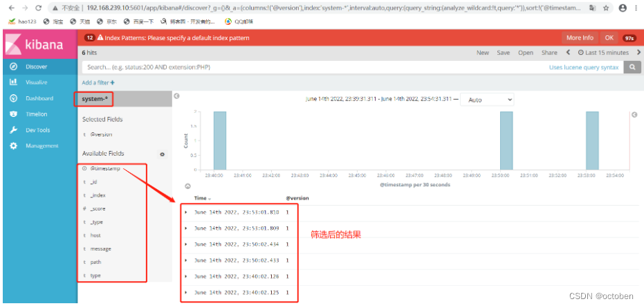Click the browser forward arrow
Image resolution: width=644 pixels, height=306 pixels.
25,8
